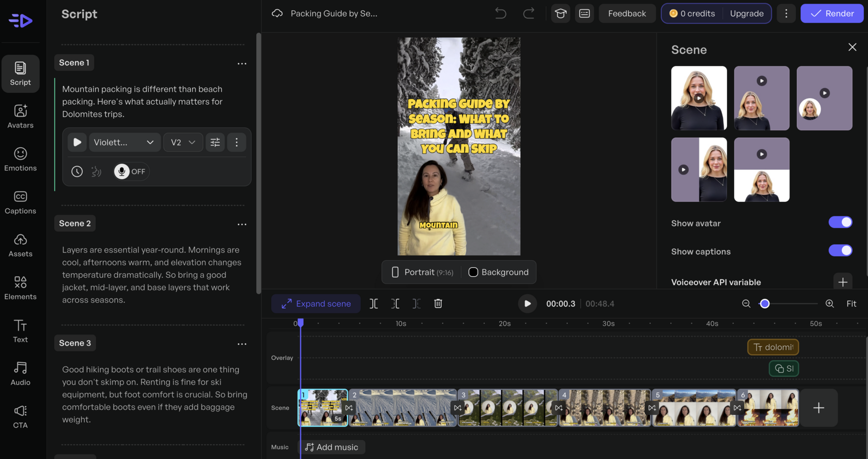This screenshot has height=459, width=868.
Task: Redo the last action
Action: (x=529, y=13)
